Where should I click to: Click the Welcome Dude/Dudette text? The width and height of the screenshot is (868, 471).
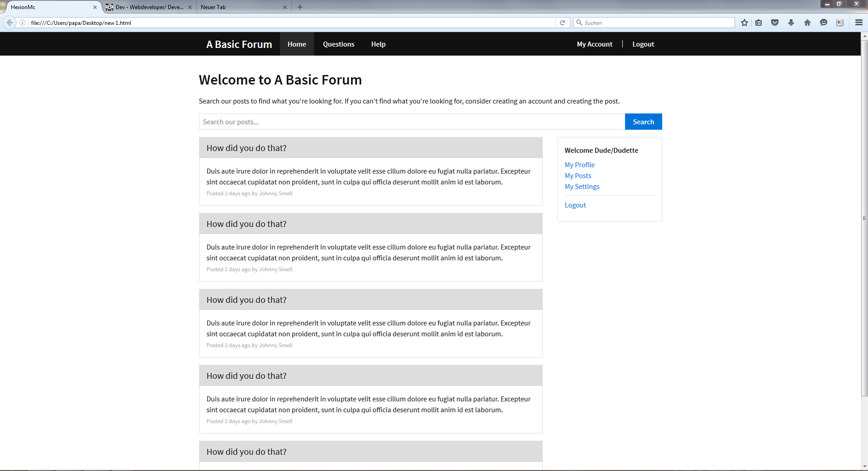coord(602,151)
